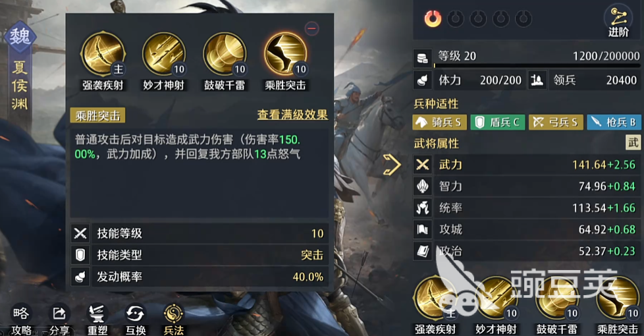
Task: Toggle the 武 attribute filter badge
Action: click(633, 142)
